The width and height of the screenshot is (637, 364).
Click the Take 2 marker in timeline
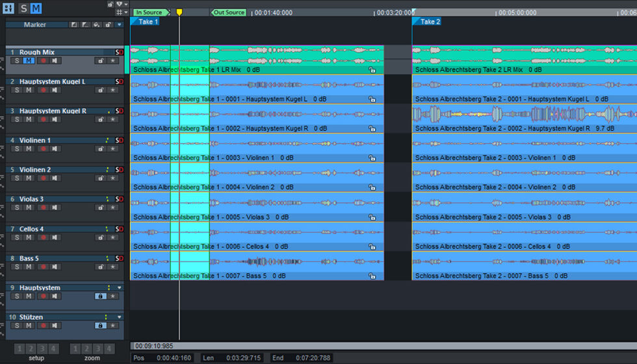click(428, 21)
